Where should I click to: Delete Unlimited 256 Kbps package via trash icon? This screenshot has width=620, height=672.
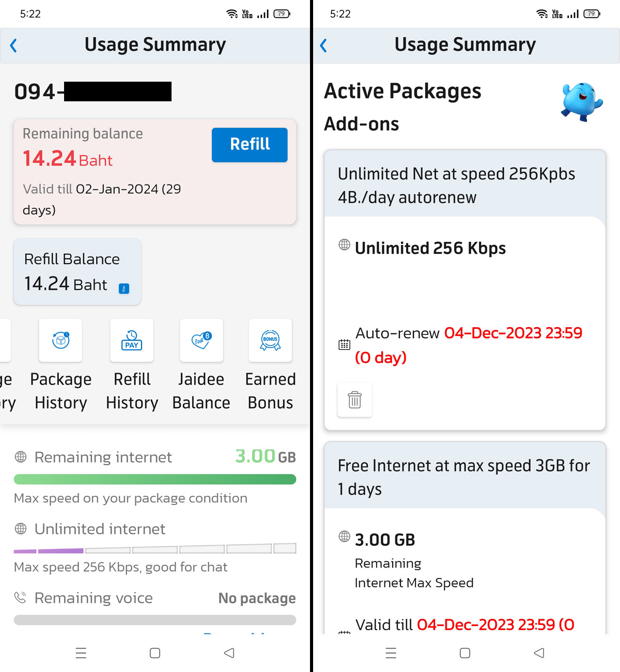click(x=354, y=400)
